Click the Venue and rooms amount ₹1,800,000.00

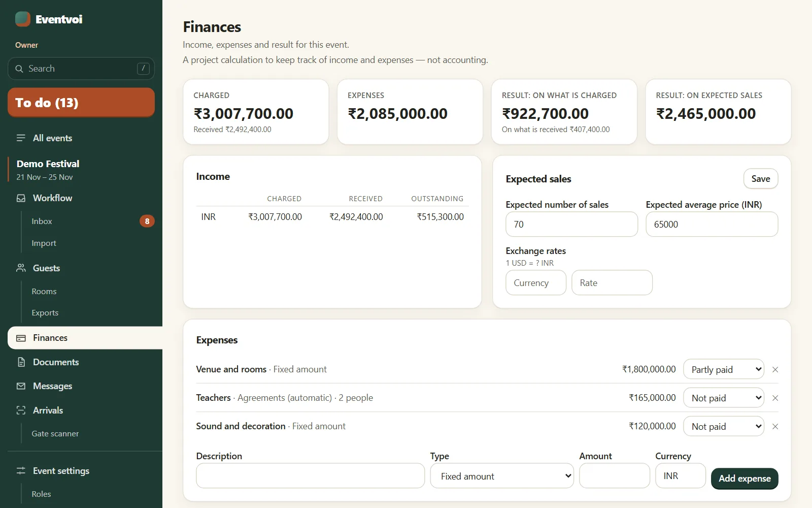point(649,369)
